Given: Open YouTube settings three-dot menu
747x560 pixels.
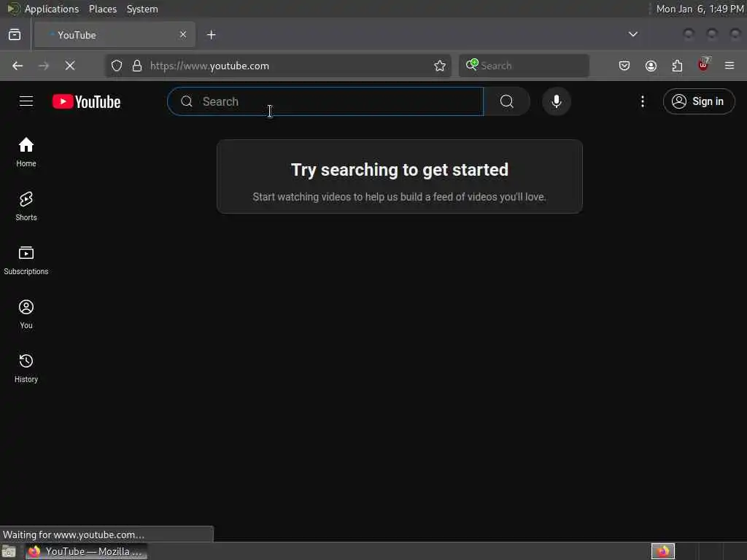Looking at the screenshot, I should (642, 101).
